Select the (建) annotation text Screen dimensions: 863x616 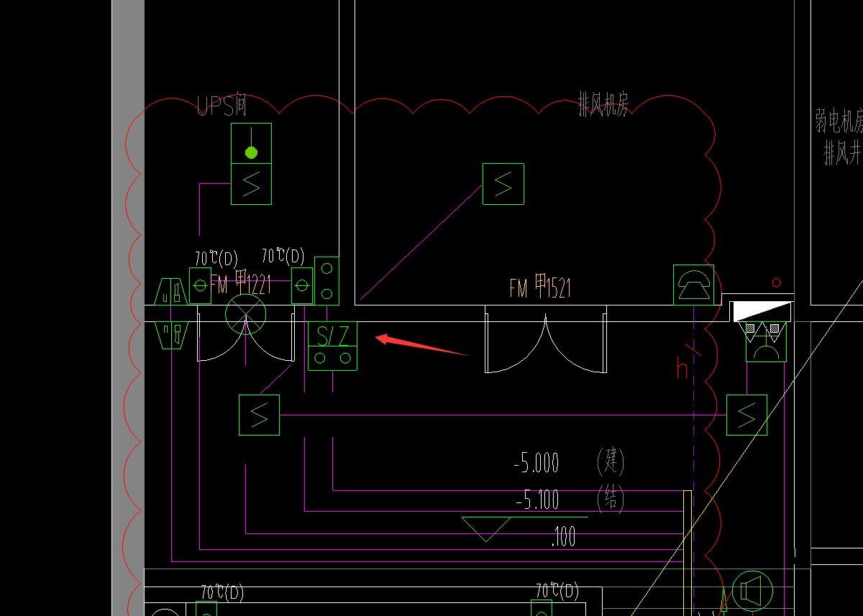(611, 461)
